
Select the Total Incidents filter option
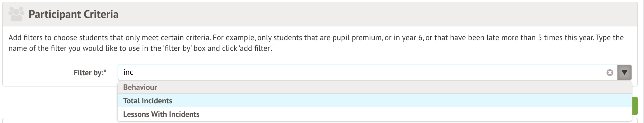148,101
